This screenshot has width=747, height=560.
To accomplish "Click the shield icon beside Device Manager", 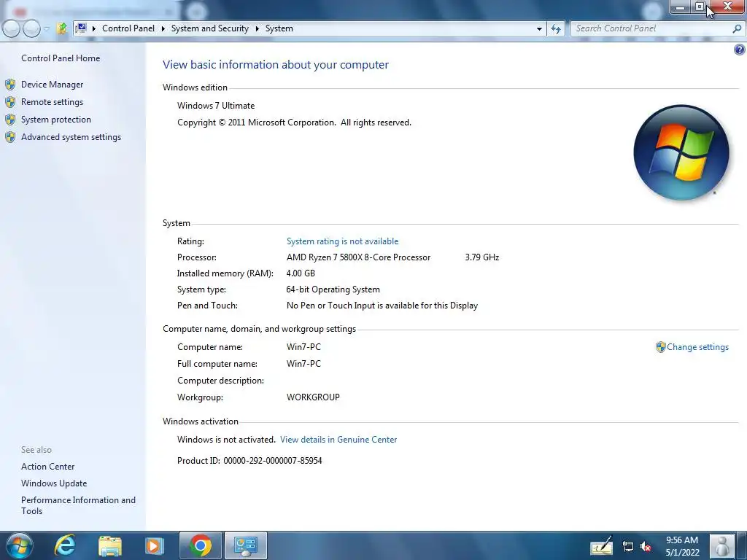I will click(10, 85).
